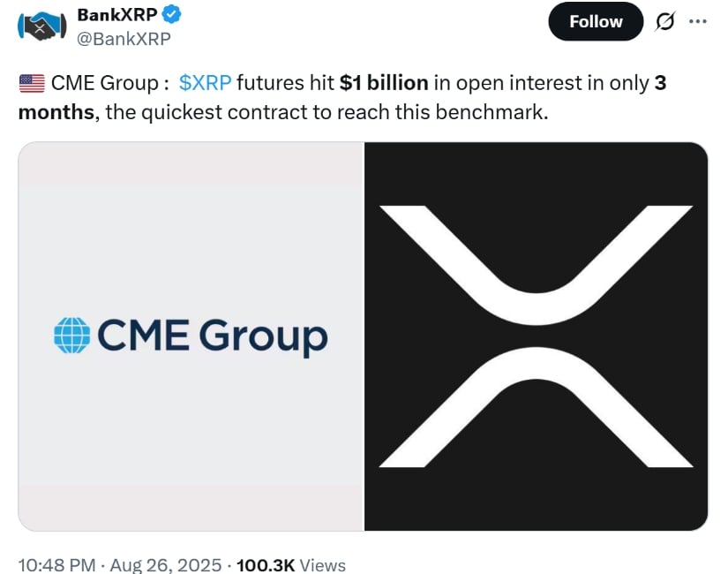The image size is (728, 574).
Task: Click the Follow button
Action: point(596,21)
